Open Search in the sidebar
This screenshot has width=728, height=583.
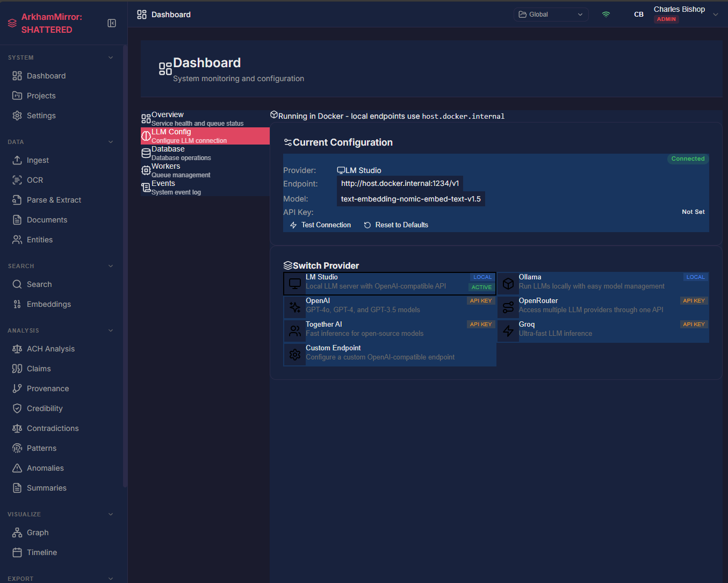coord(61,284)
